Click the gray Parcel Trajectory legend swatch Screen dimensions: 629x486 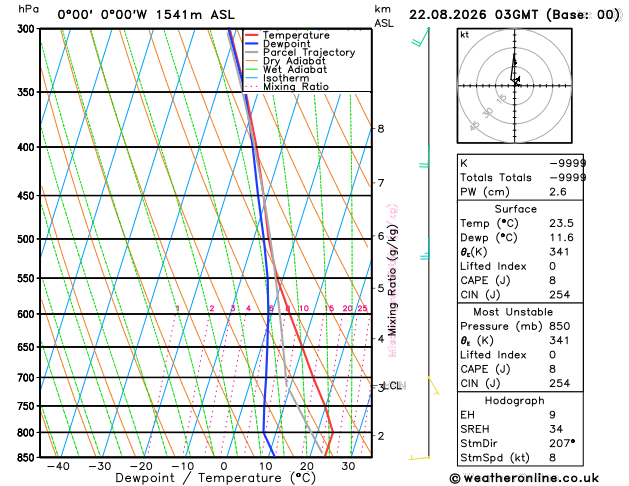(x=252, y=53)
